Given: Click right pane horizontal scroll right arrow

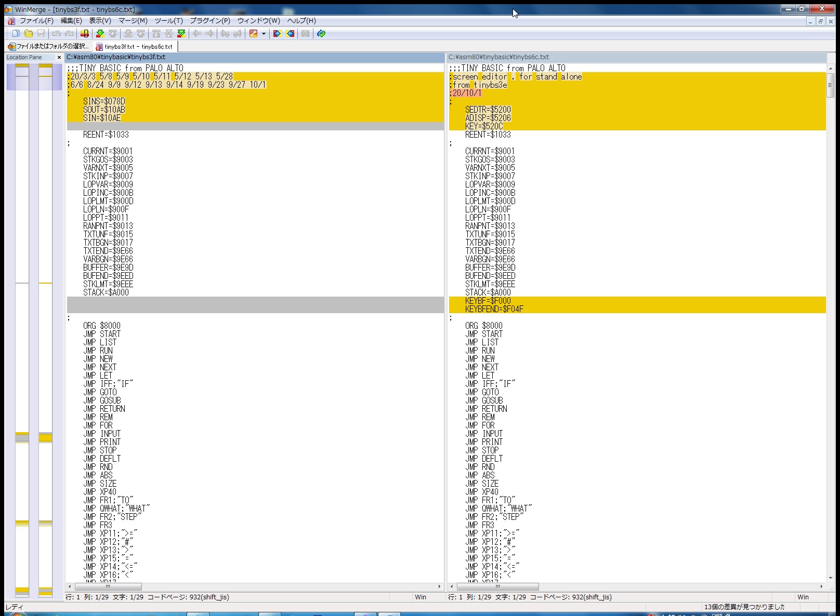Looking at the screenshot, I should [822, 586].
